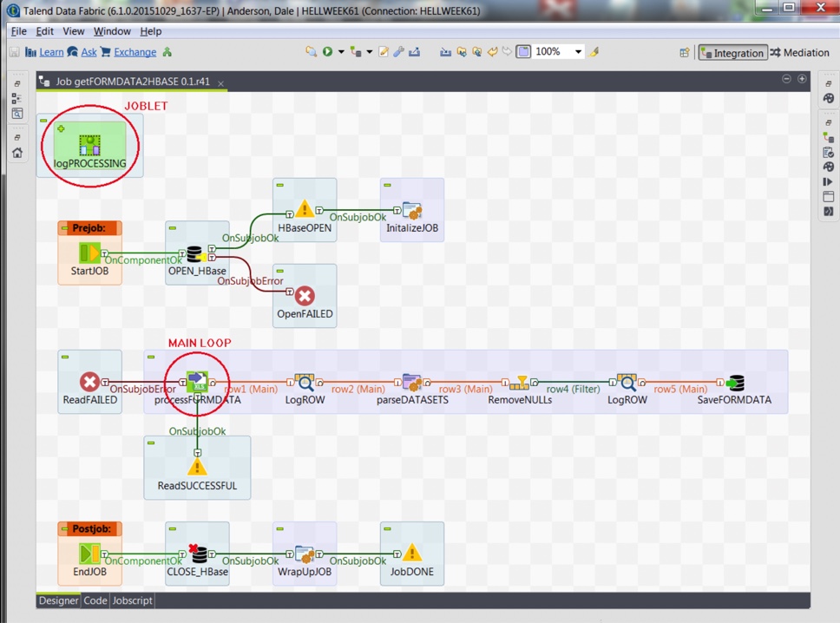Collapse the OpenFAILED subjob with minus
840x623 pixels.
[279, 271]
